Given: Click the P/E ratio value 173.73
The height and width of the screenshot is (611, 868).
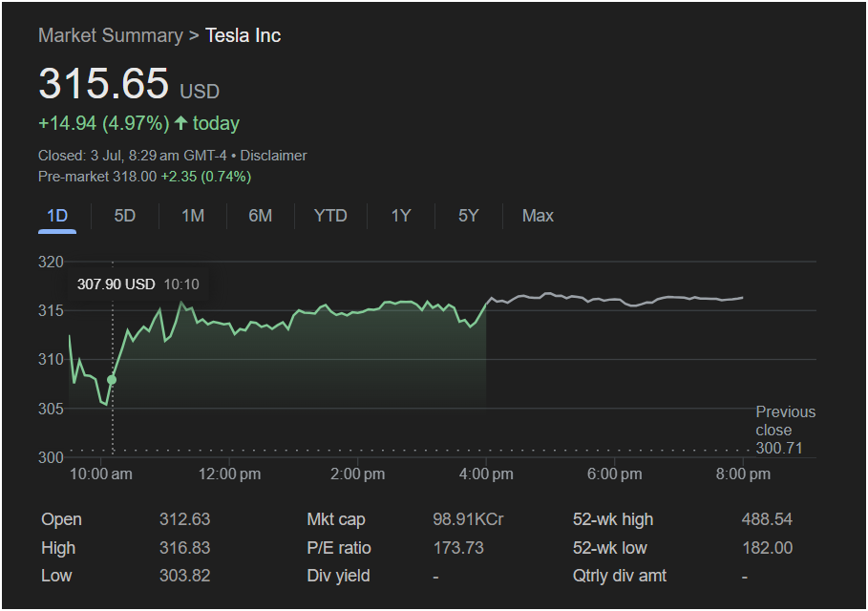Looking at the screenshot, I should 458,548.
